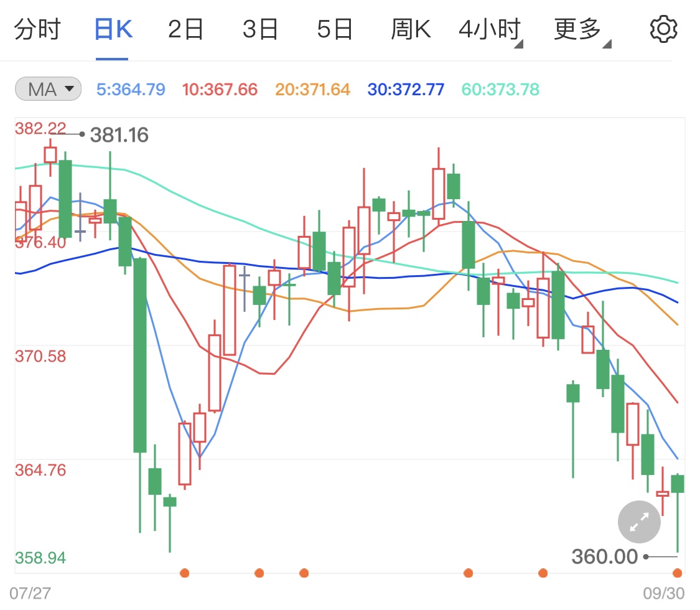This screenshot has width=700, height=610.
Task: Click the 364.76 axis label
Action: (x=40, y=470)
